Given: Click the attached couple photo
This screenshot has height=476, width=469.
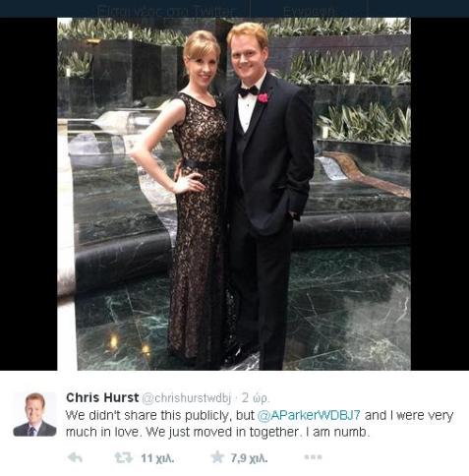Looking at the screenshot, I should point(234,194).
